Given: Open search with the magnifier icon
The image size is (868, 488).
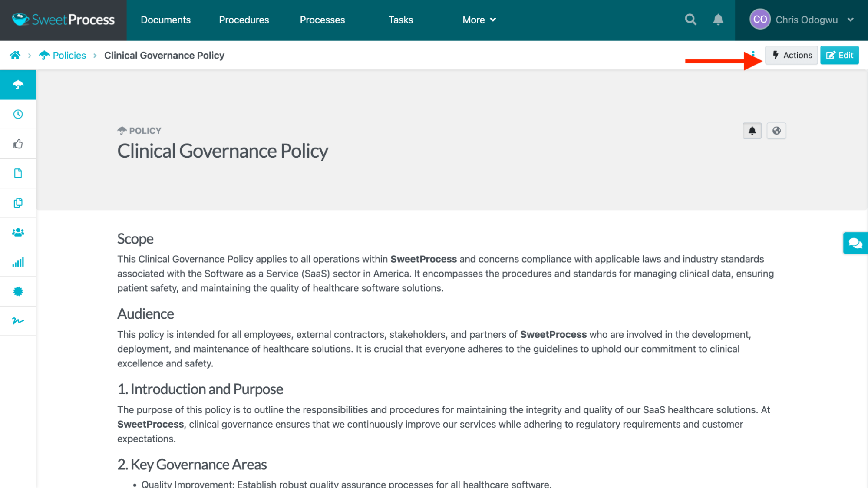Looking at the screenshot, I should pyautogui.click(x=690, y=20).
